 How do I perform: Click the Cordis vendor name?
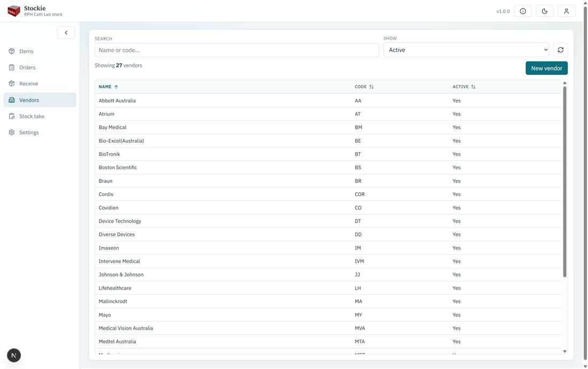pyautogui.click(x=106, y=194)
